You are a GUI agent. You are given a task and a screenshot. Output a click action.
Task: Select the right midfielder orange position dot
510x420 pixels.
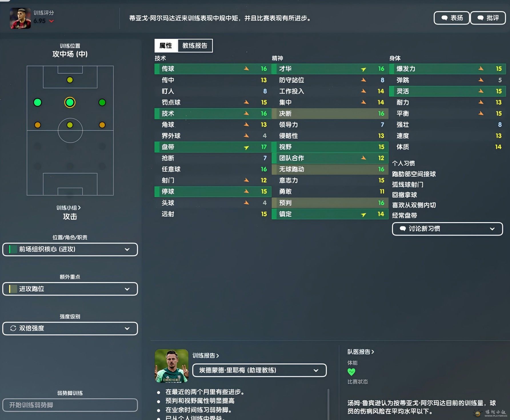point(102,125)
